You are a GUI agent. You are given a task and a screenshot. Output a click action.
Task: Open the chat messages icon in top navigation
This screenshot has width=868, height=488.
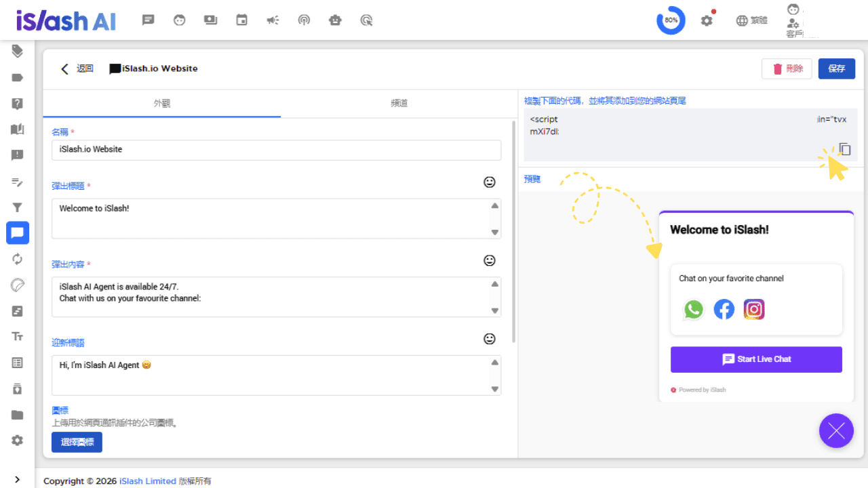148,20
